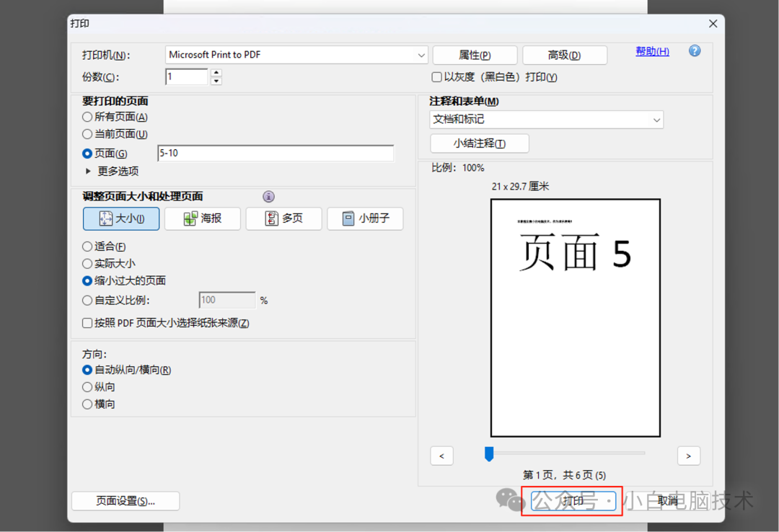Click the page range field showing 5-10

(x=275, y=153)
